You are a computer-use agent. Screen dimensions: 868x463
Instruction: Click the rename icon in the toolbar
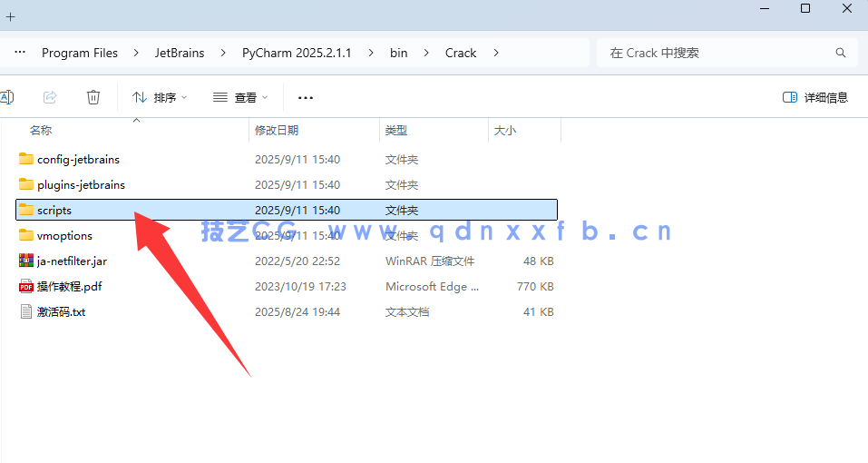tap(6, 97)
